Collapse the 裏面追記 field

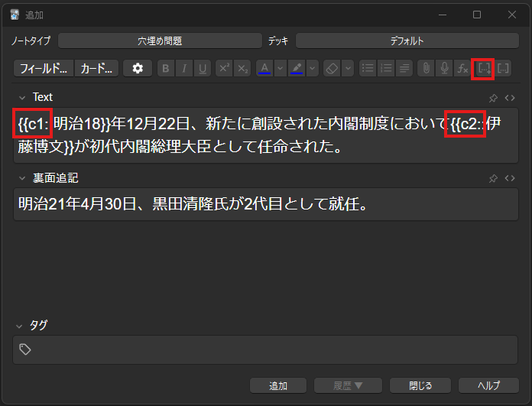tap(22, 178)
